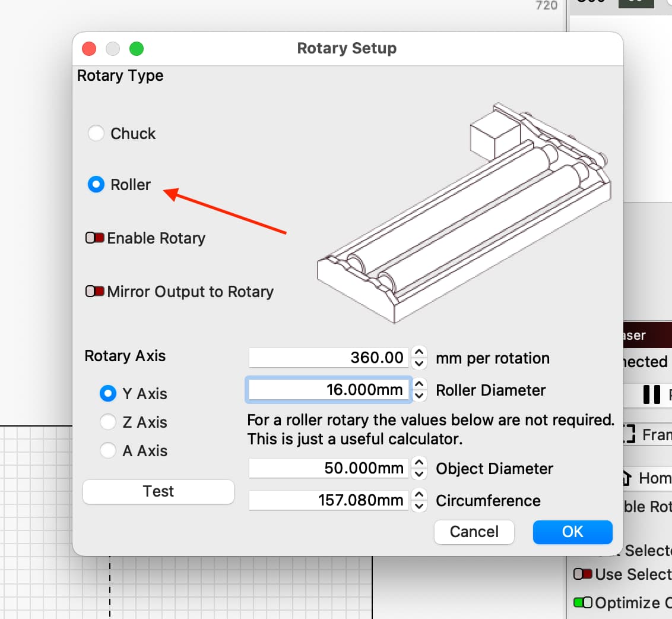Adjust the mm per rotation stepper arrows
Viewport: 672px width, 619px height.
(x=420, y=358)
